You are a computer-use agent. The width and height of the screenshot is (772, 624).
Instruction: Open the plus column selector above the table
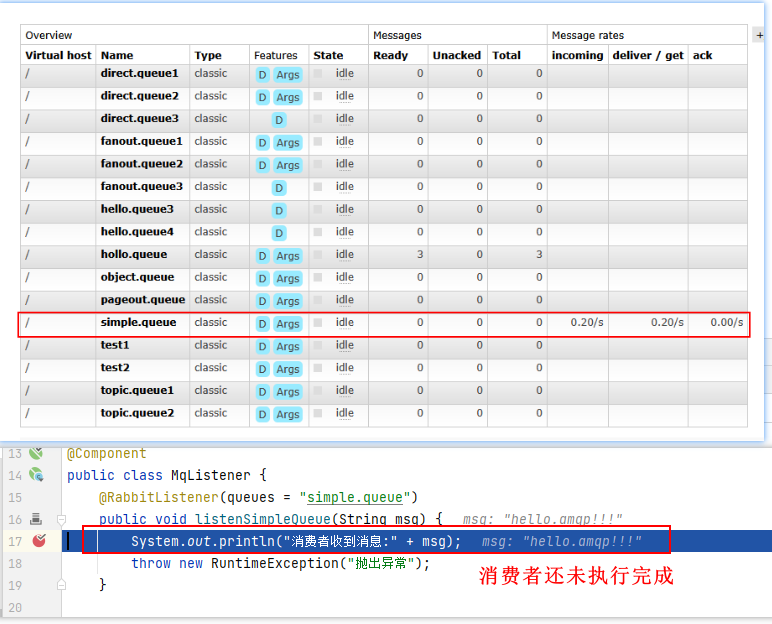pos(760,35)
